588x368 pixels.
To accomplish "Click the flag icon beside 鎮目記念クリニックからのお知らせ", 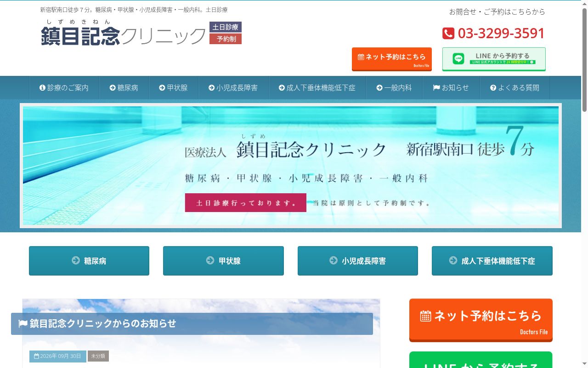I will point(23,323).
